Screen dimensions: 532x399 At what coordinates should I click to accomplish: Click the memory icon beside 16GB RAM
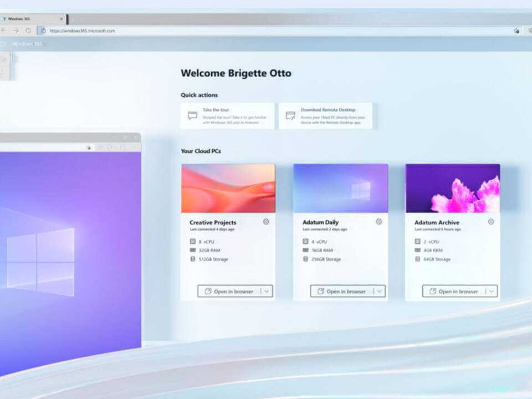[x=305, y=250]
